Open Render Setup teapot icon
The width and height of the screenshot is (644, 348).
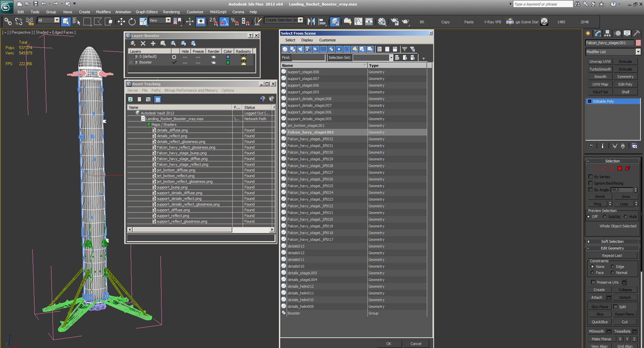pos(394,22)
